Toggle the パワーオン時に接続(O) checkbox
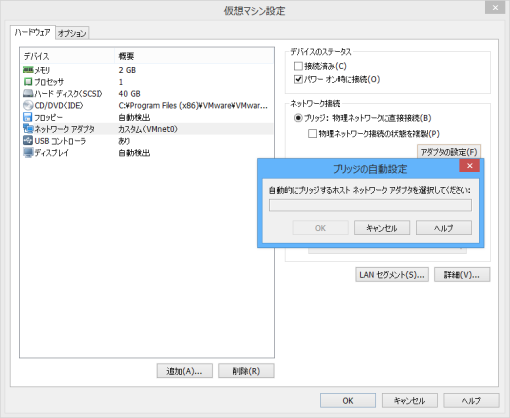Screen dimensions: 510x418 (298, 79)
